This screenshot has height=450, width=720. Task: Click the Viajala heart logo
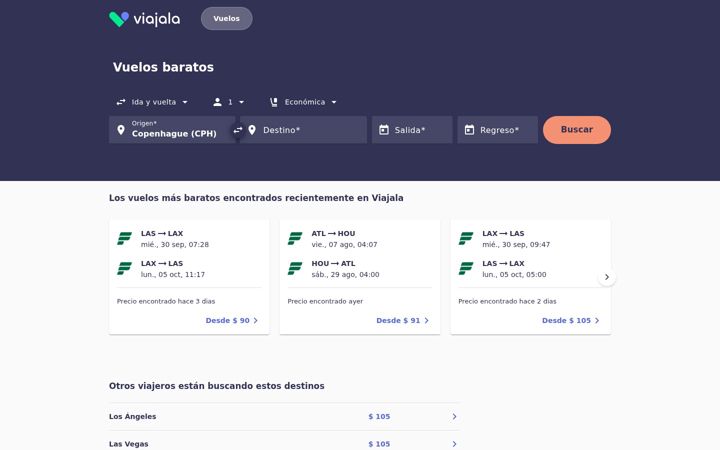(119, 19)
